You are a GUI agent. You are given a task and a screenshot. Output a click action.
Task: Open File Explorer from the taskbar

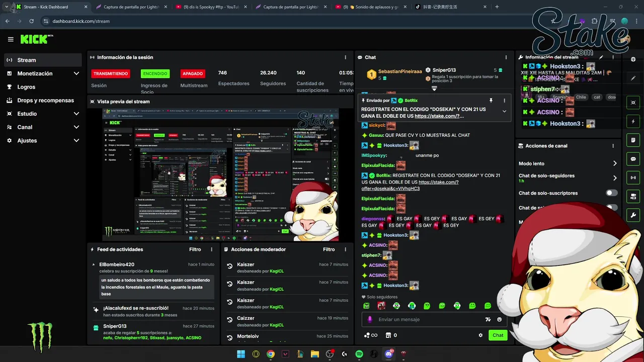[315, 354]
